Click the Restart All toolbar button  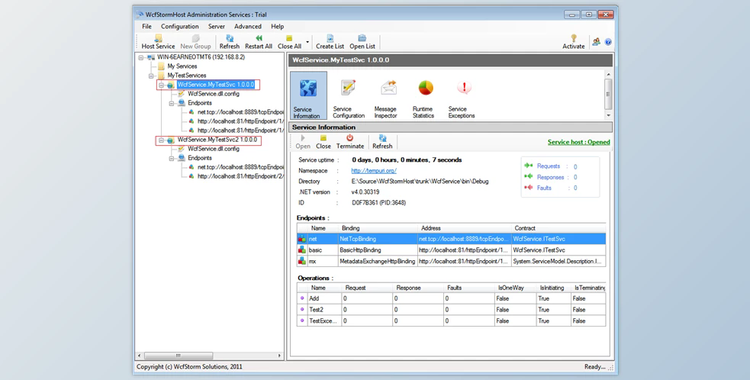point(258,42)
